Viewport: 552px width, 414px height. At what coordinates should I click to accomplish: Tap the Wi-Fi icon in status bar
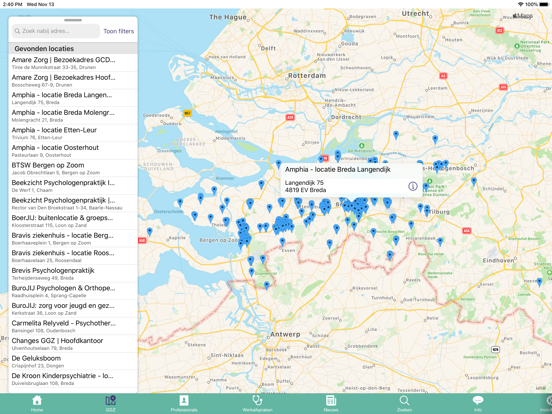521,4
